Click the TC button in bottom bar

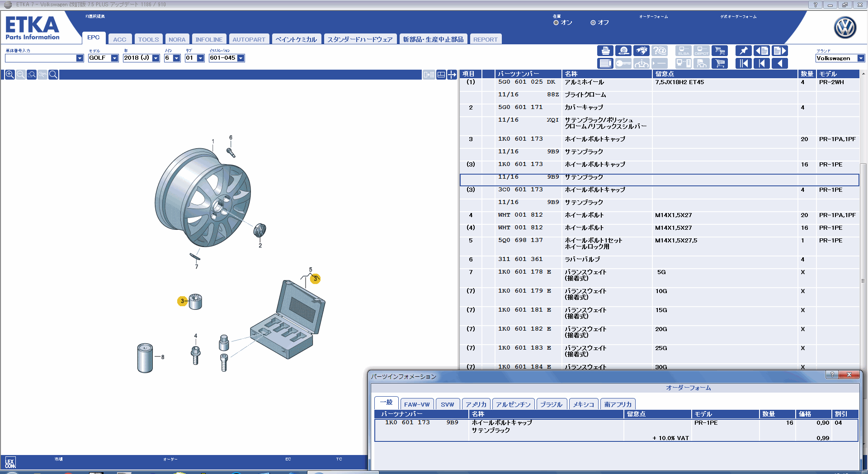pos(339,459)
